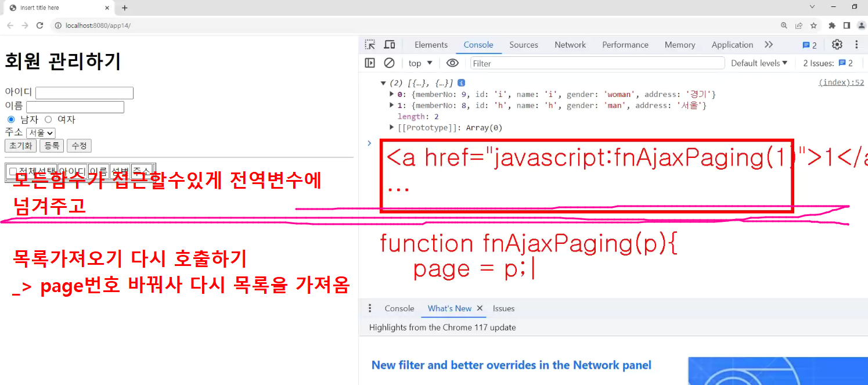
Task: Show the array info icon
Action: click(x=461, y=83)
